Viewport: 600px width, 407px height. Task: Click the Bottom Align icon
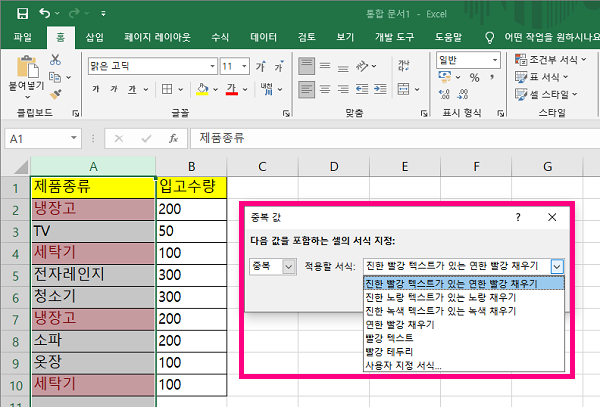tap(343, 68)
